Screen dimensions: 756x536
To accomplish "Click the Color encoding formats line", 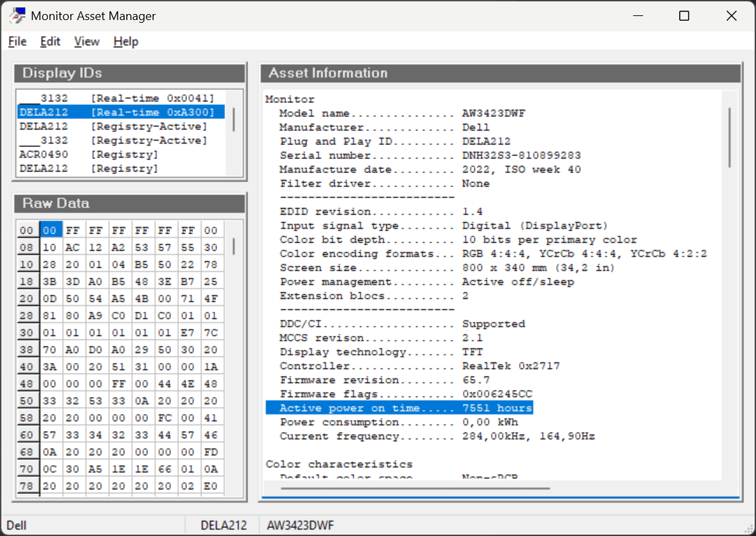I will (x=494, y=253).
